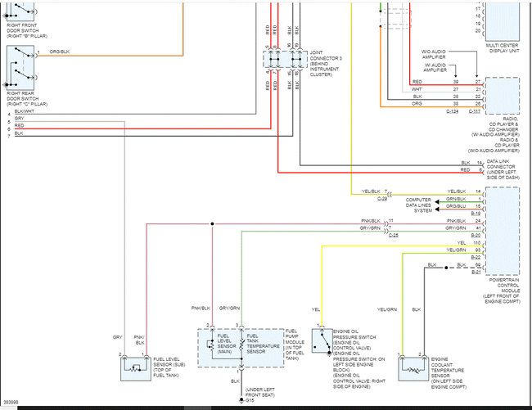532x410 pixels.
Task: Click the FUEL PUMP MODULE label
Action: pyautogui.click(x=295, y=345)
